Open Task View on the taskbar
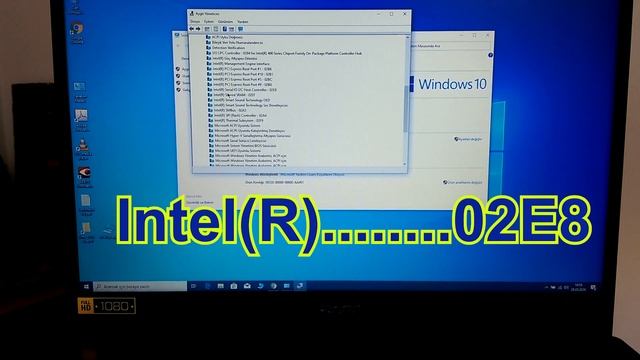Image resolution: width=640 pixels, height=360 pixels. tap(193, 286)
